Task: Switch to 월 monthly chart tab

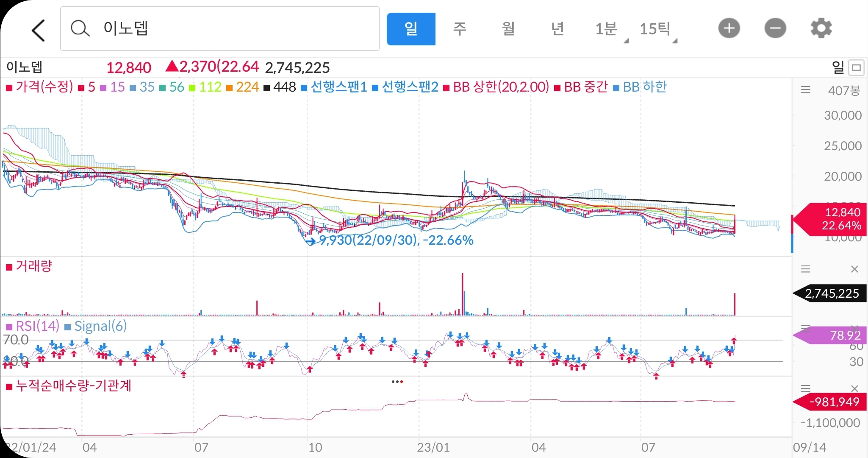Action: [x=508, y=29]
